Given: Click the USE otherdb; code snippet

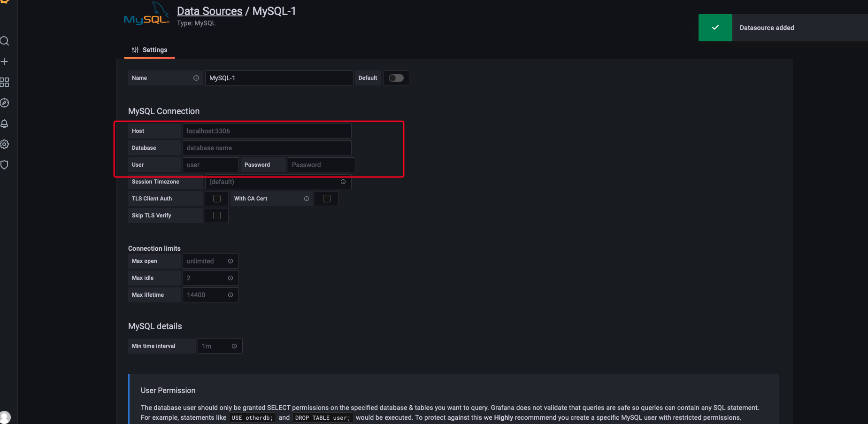Looking at the screenshot, I should click(252, 418).
